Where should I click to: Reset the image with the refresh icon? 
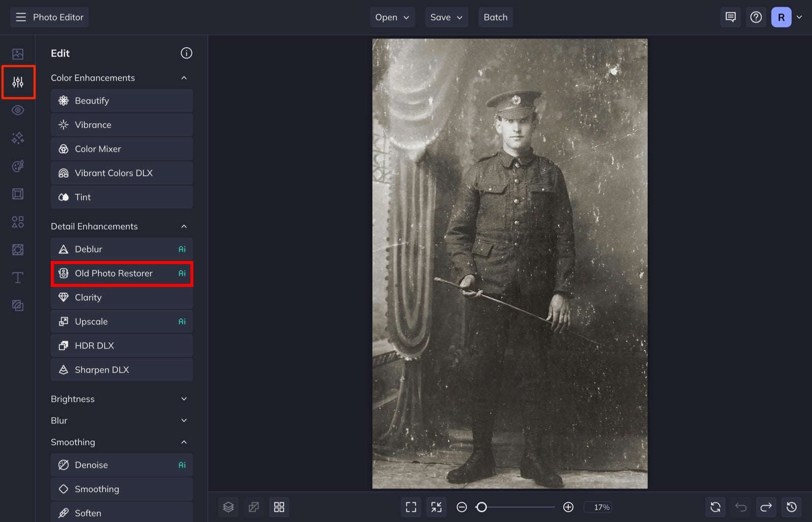[x=716, y=507]
